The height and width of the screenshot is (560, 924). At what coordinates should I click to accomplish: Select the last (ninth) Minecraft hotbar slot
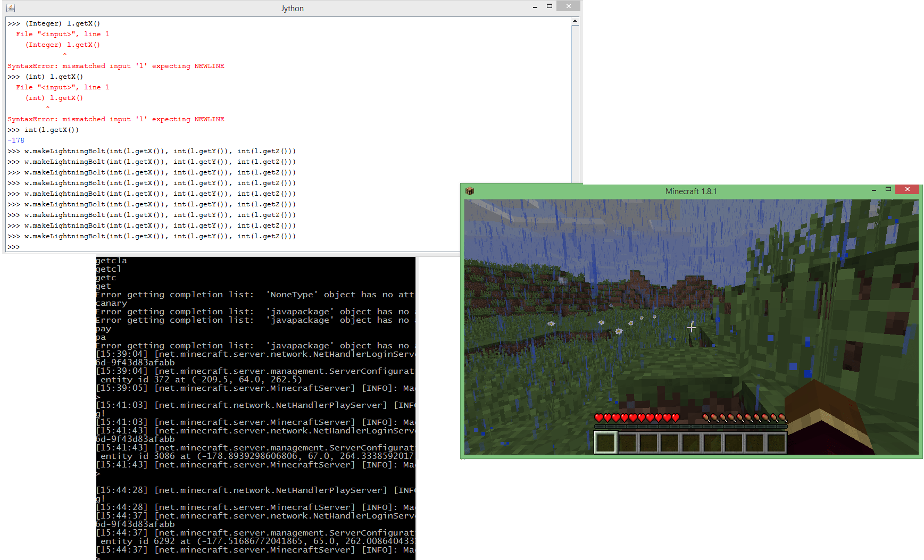coord(776,442)
